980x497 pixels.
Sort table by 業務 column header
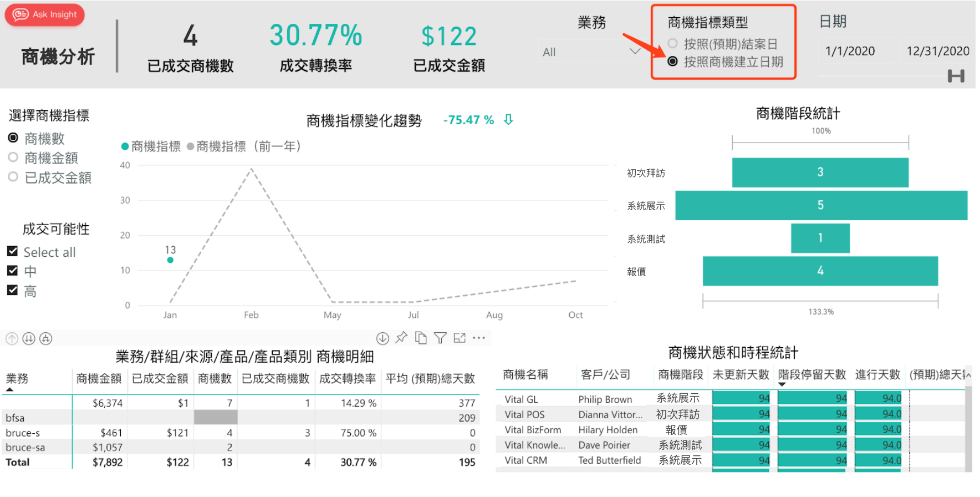point(17,379)
